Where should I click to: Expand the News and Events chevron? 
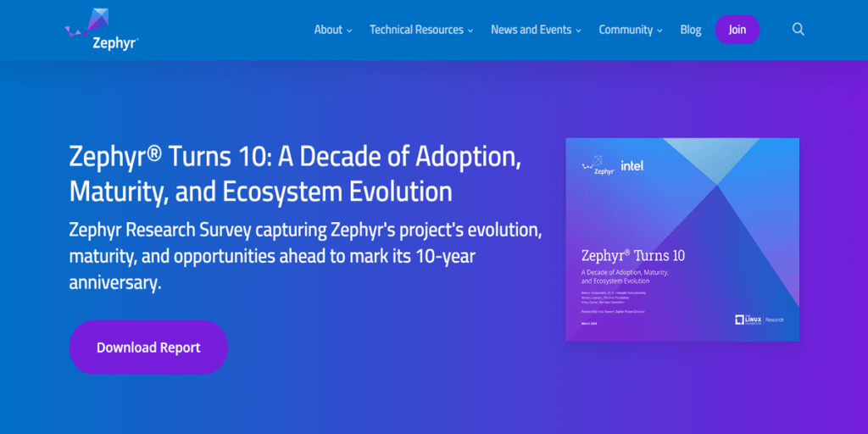[x=578, y=31]
